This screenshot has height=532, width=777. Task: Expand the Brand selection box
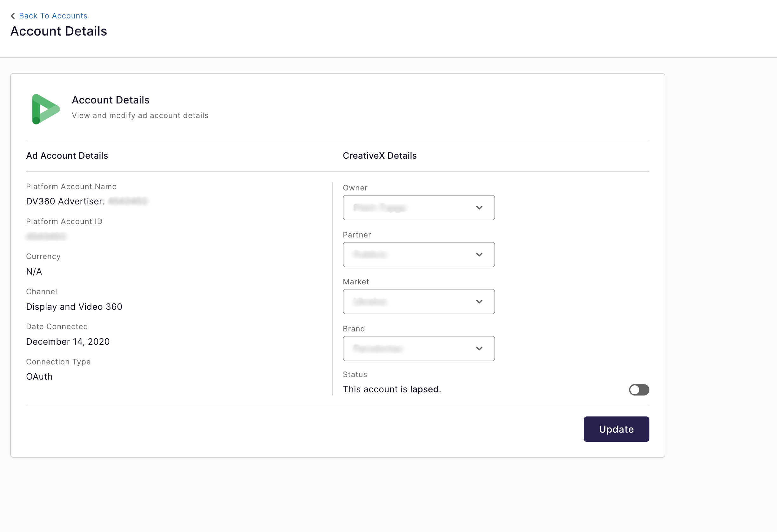[419, 349]
